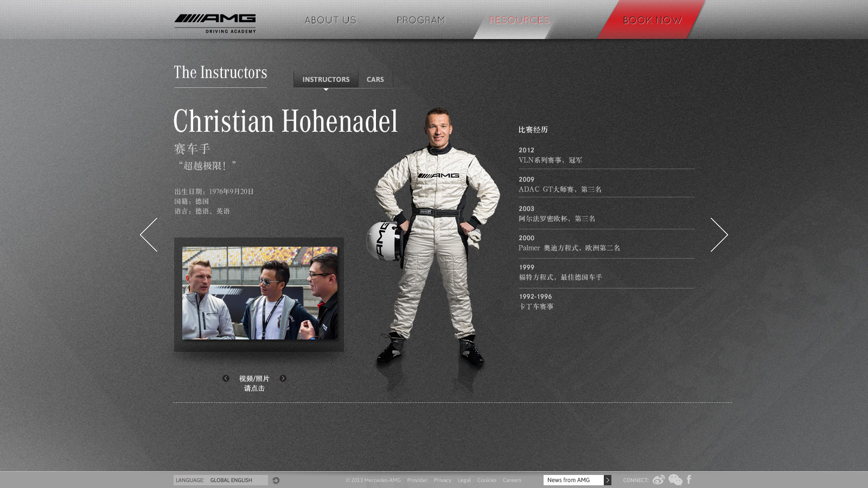
Task: Open the instructor photo thumbnail
Action: coord(259,293)
